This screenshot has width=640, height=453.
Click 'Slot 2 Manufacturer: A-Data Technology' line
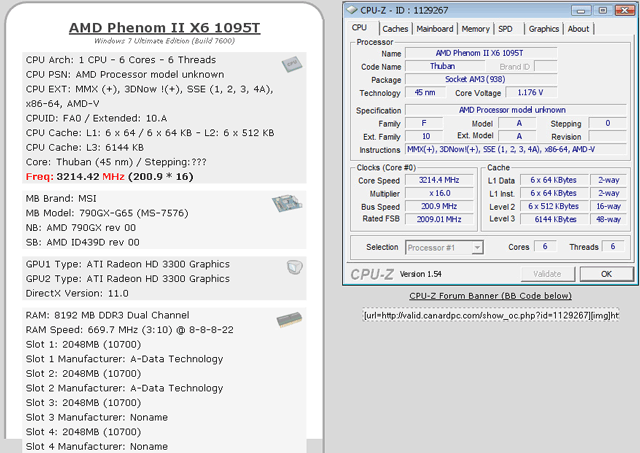pyautogui.click(x=124, y=388)
